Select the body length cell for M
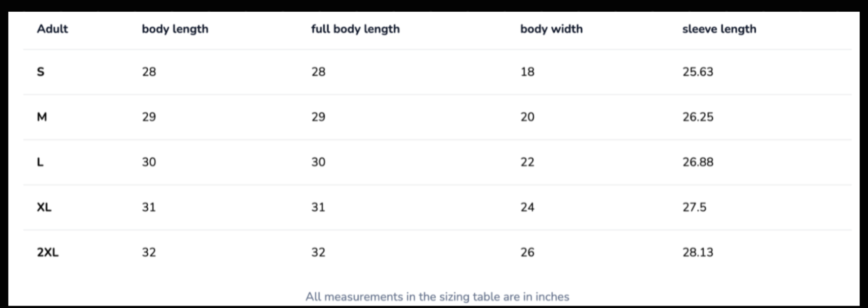This screenshot has width=868, height=308. click(x=149, y=117)
